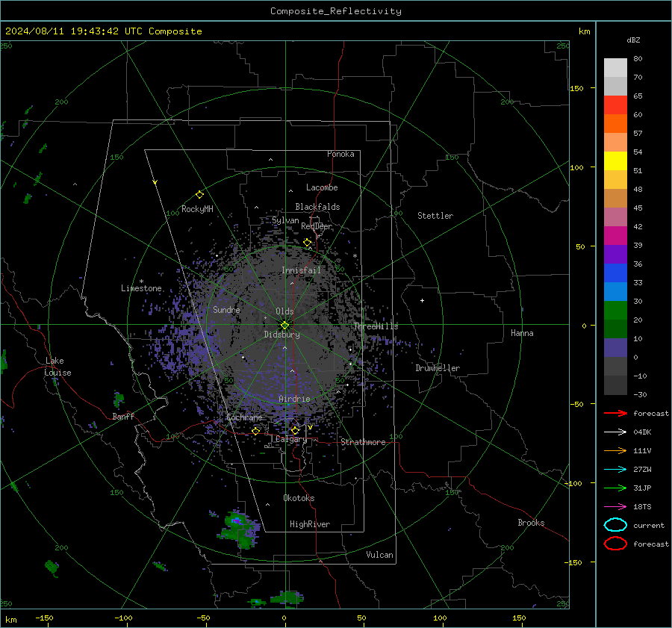Click the lightest gray swatch between 80 and 70

tap(615, 68)
